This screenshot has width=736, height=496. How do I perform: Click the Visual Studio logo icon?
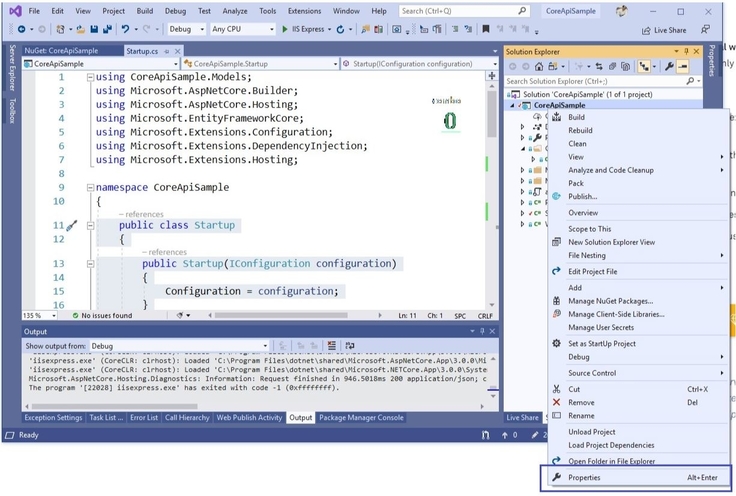(x=14, y=11)
